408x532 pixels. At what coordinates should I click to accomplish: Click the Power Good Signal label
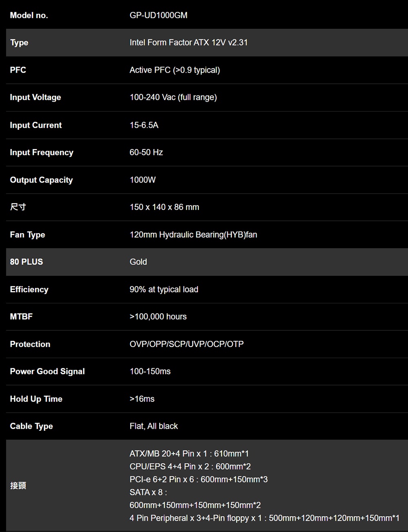[47, 372]
